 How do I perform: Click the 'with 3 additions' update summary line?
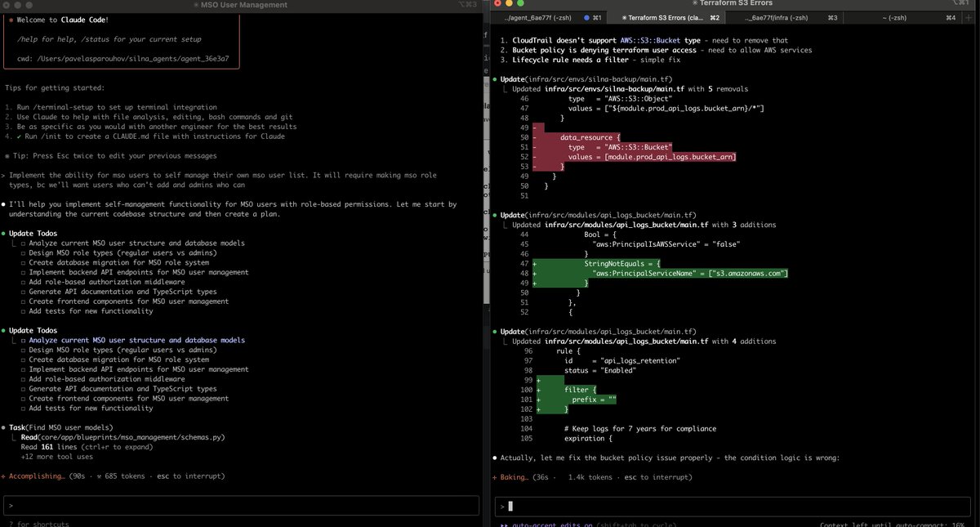pos(644,225)
